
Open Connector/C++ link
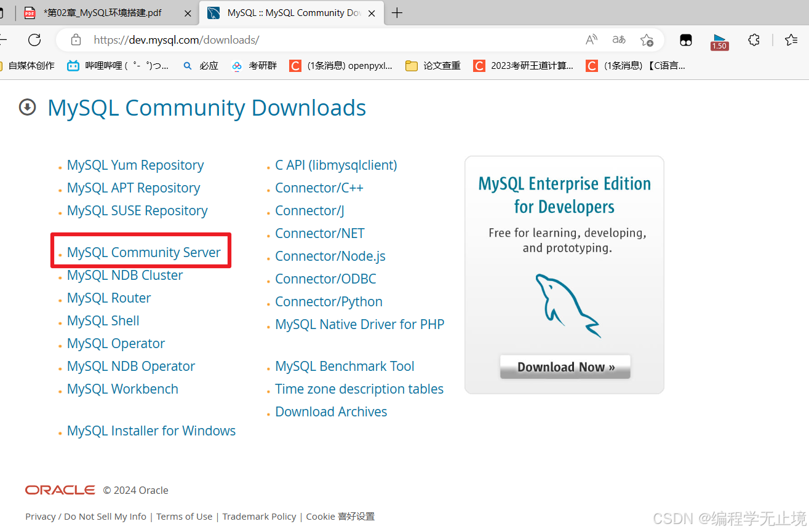pos(319,188)
